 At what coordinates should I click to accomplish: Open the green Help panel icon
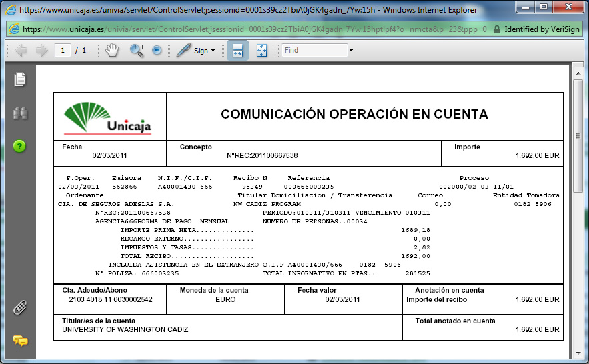[19, 146]
